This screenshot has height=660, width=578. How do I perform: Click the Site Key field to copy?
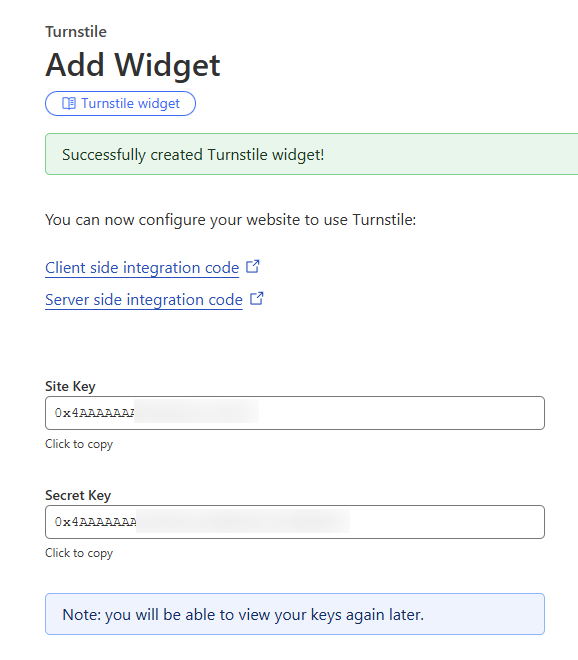pos(295,413)
